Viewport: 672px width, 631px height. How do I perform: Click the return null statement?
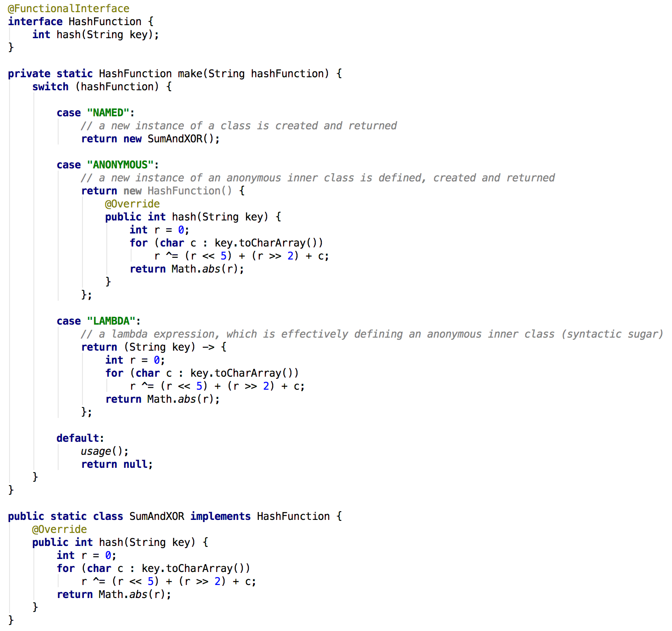pos(116,464)
